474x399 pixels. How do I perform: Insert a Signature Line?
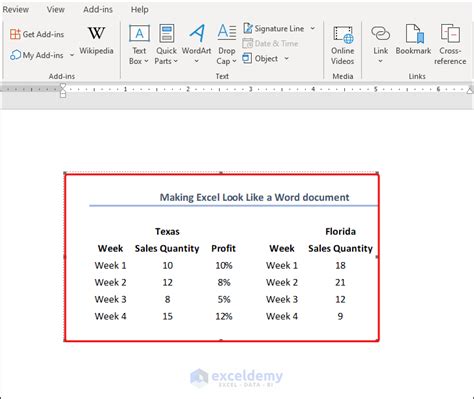[274, 29]
